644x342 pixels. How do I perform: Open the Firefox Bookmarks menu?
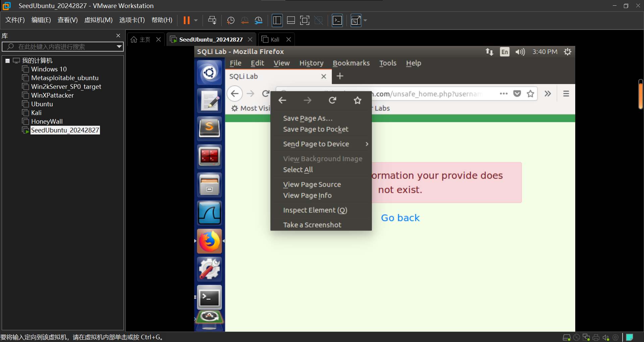pos(351,63)
